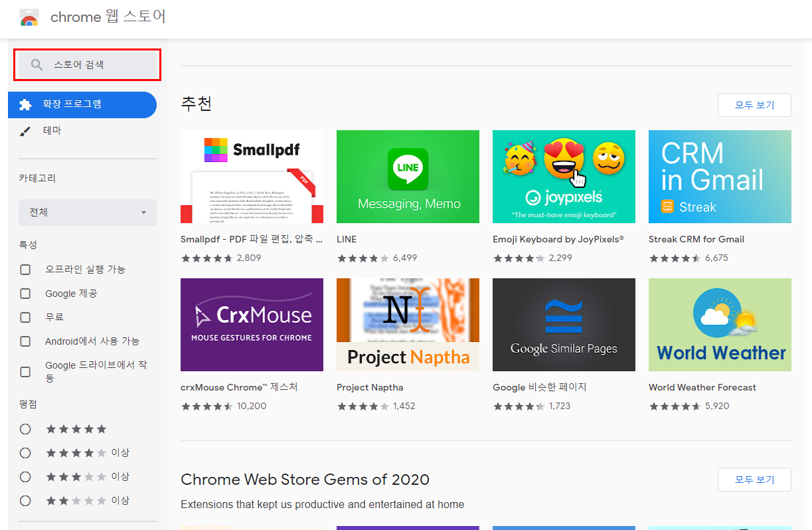Click Emoji Keyboard by JoyPixels title
This screenshot has height=530, width=812.
click(x=558, y=239)
